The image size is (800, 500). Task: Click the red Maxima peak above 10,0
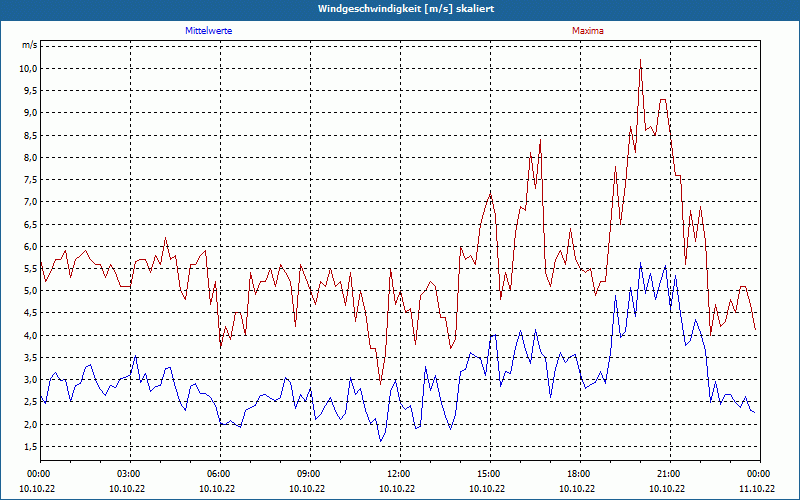pos(640,60)
